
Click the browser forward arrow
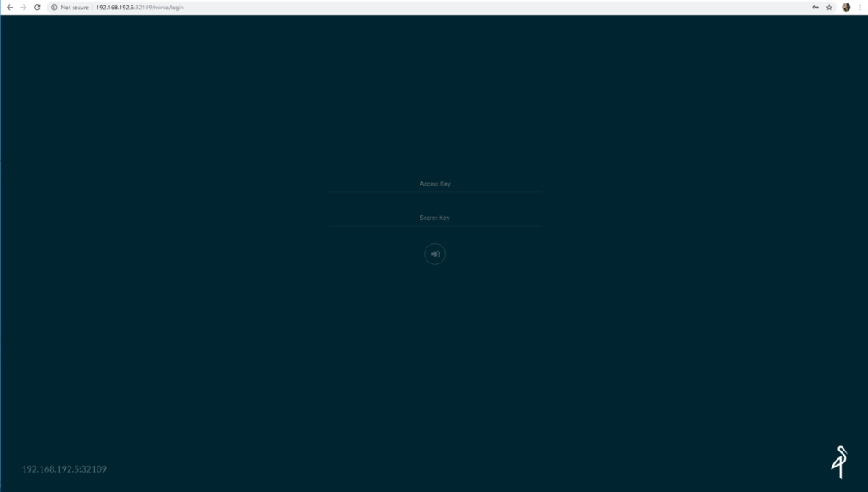tap(23, 7)
